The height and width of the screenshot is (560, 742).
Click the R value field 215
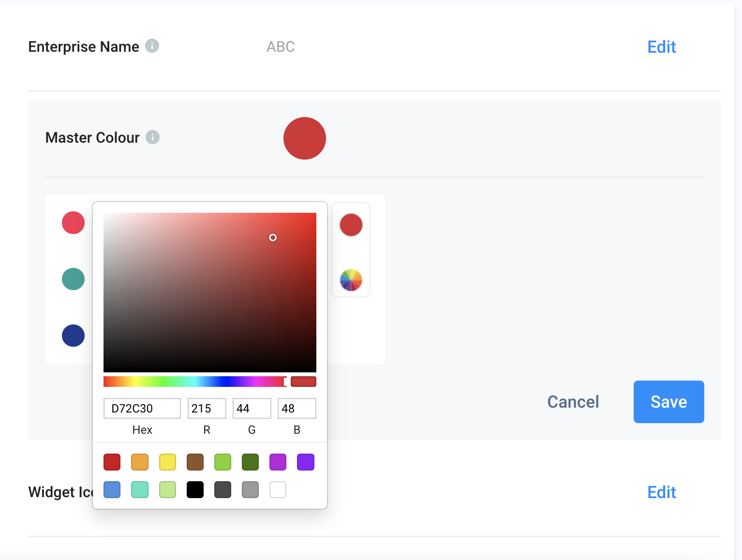pos(207,409)
